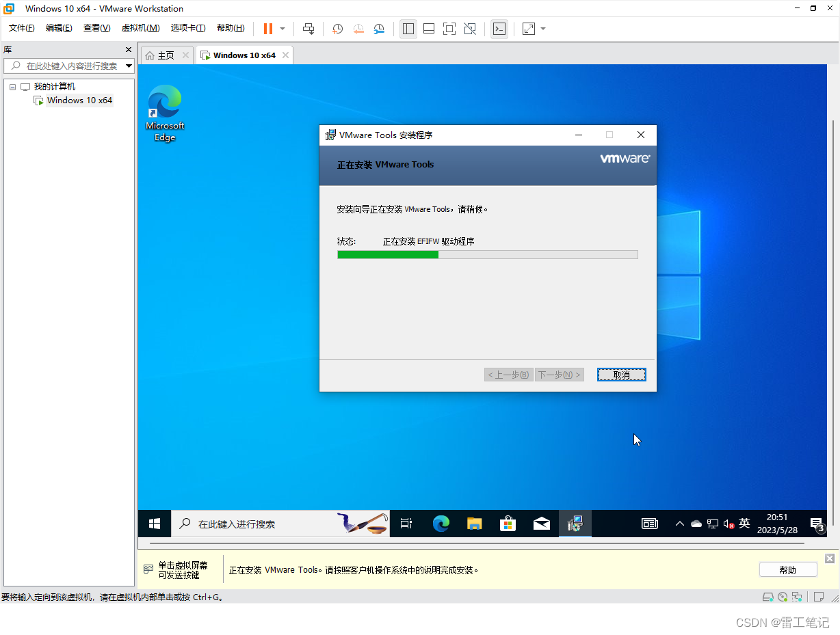
Task: Toggle the console view toolbar icon
Action: click(x=499, y=29)
